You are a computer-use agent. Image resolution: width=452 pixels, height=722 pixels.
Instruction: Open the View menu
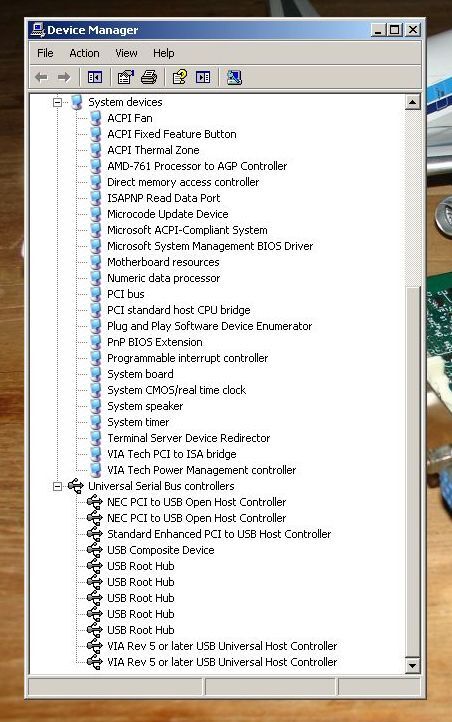coord(126,53)
